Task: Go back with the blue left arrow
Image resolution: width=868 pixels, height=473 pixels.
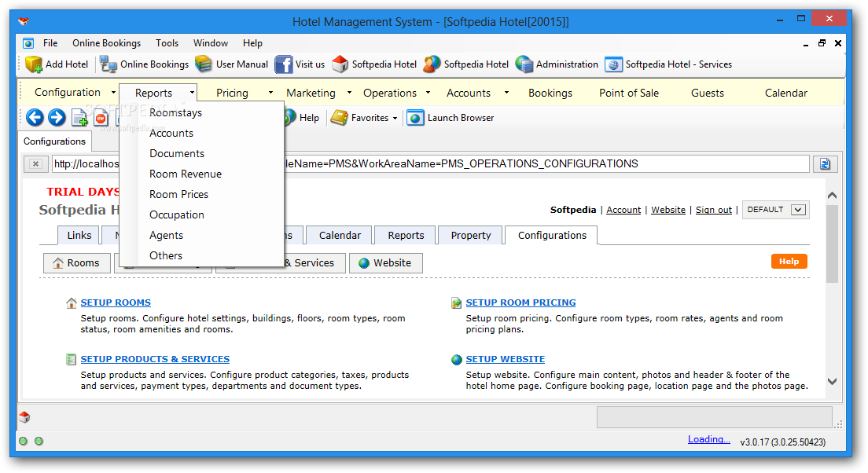Action: [35, 117]
